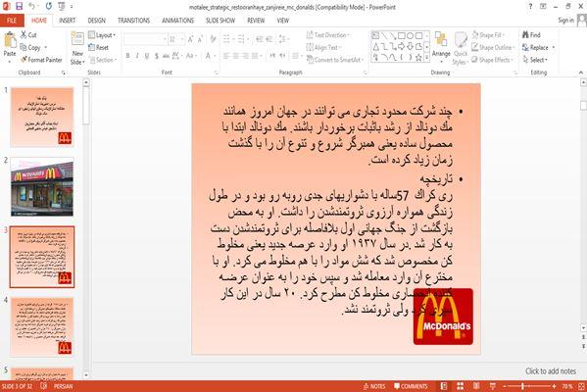Toggle the Comments pane in the status bar

click(411, 386)
